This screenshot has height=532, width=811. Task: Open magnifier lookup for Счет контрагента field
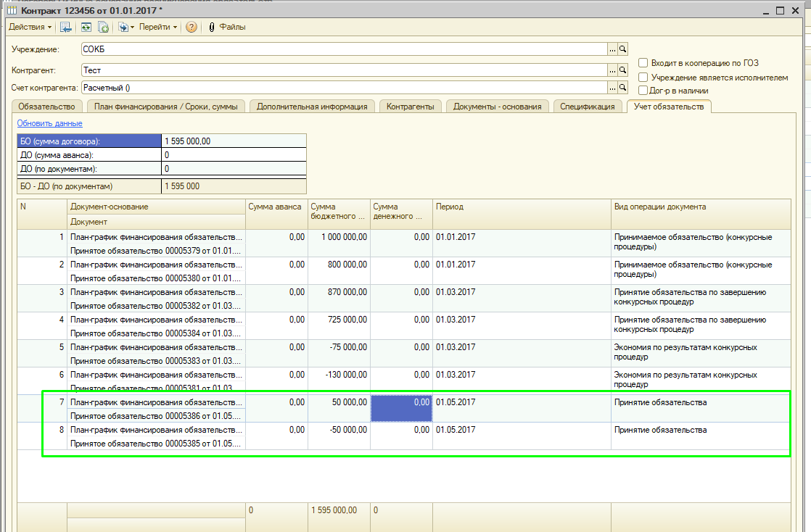pos(622,88)
